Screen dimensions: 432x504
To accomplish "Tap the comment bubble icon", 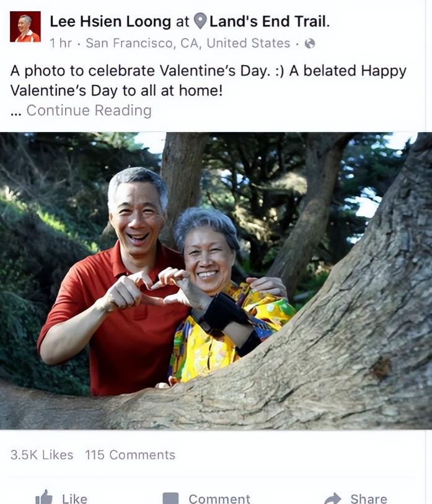I will [x=170, y=498].
